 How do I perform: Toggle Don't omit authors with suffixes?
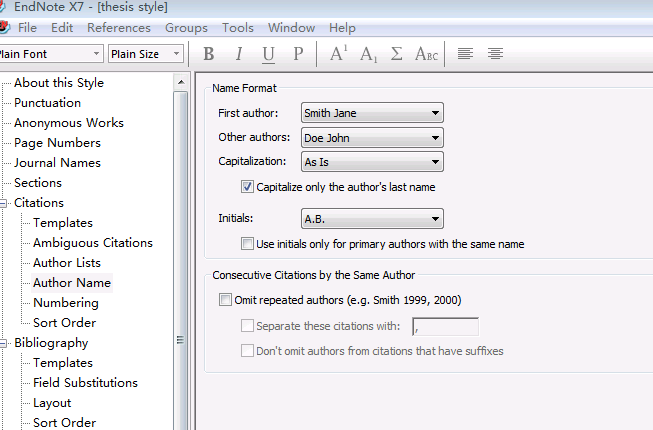pyautogui.click(x=247, y=350)
